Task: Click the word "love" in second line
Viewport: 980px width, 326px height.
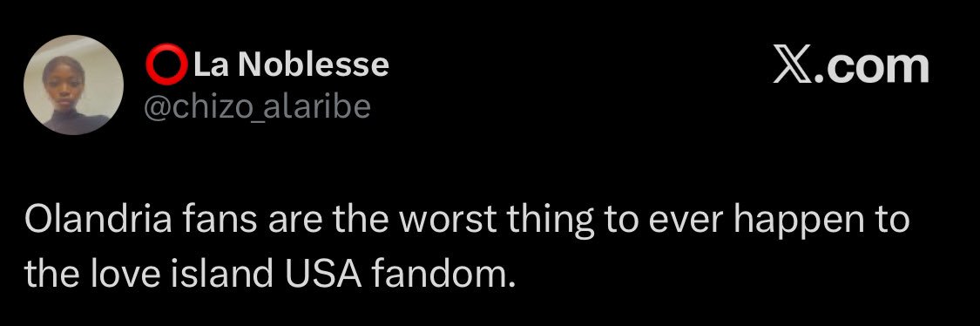Action: [124, 275]
